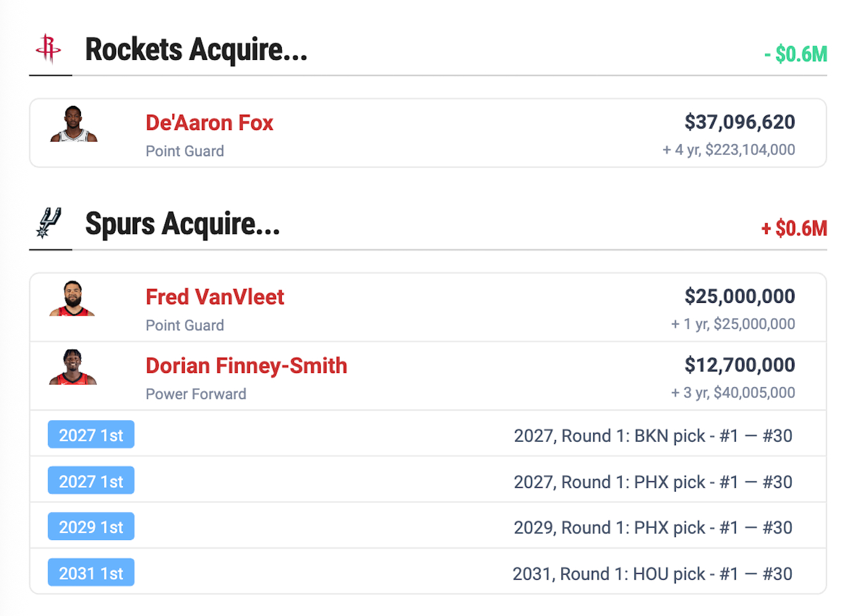The height and width of the screenshot is (616, 843).
Task: Open the De'Aaron Fox player link
Action: click(209, 122)
